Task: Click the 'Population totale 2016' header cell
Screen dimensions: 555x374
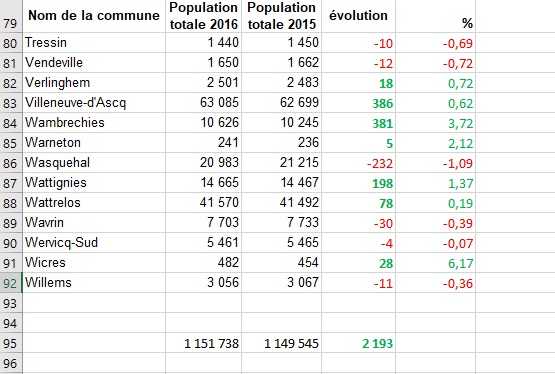Action: [x=204, y=16]
